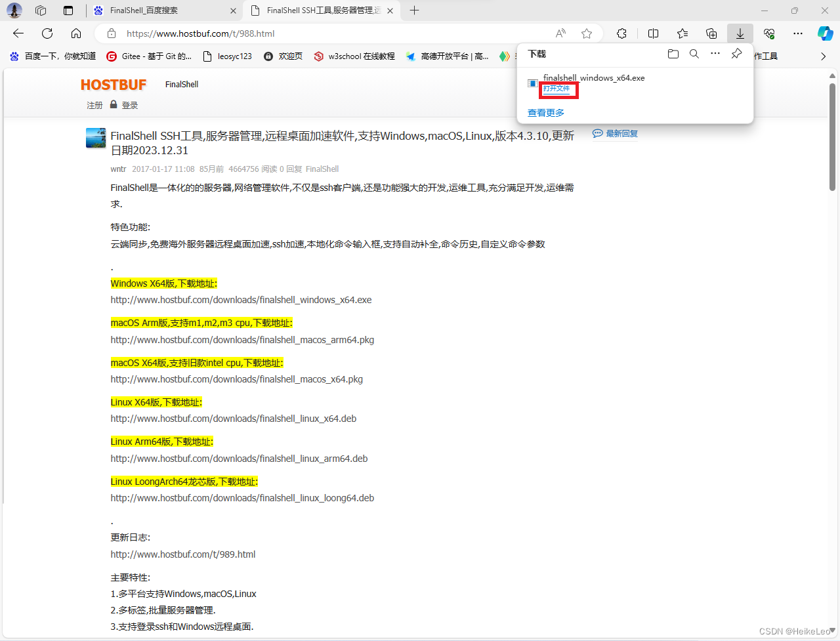Close the FinalShell SSH工具 tab
The height and width of the screenshot is (641, 840).
pyautogui.click(x=390, y=10)
